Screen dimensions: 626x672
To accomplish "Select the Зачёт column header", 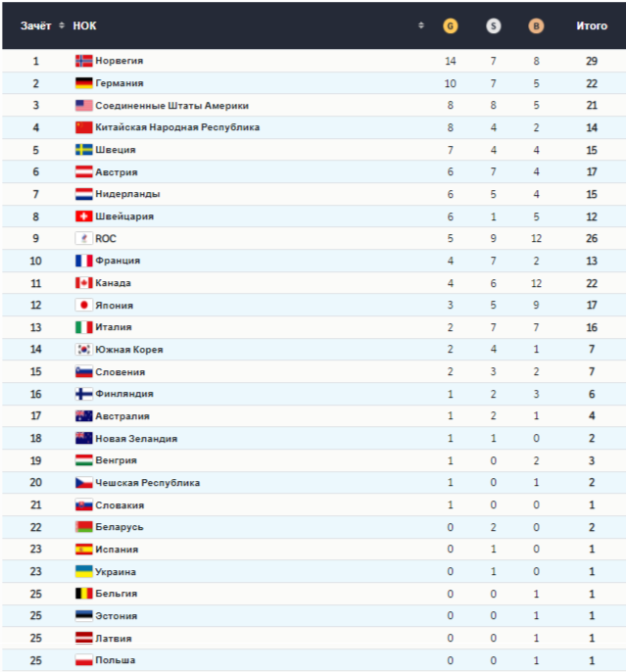I will point(35,25).
